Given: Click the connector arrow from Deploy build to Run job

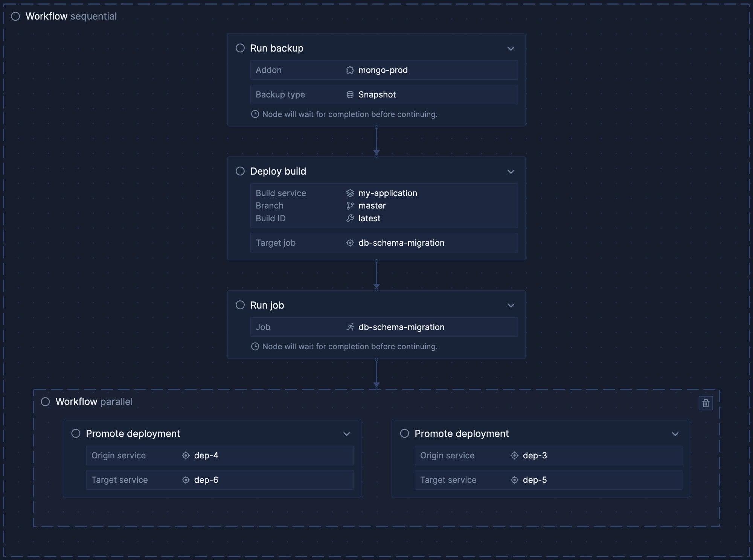Looking at the screenshot, I should [x=376, y=275].
